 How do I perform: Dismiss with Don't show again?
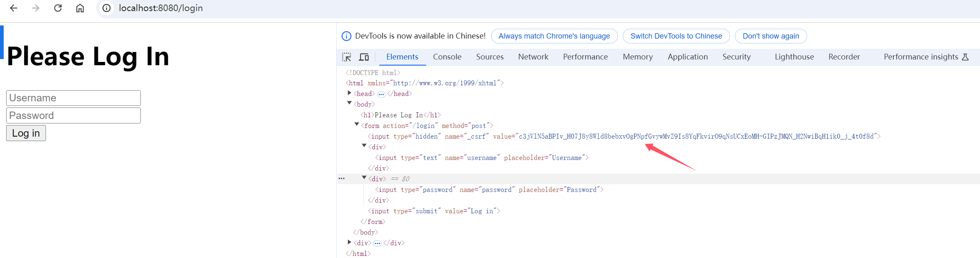point(770,36)
